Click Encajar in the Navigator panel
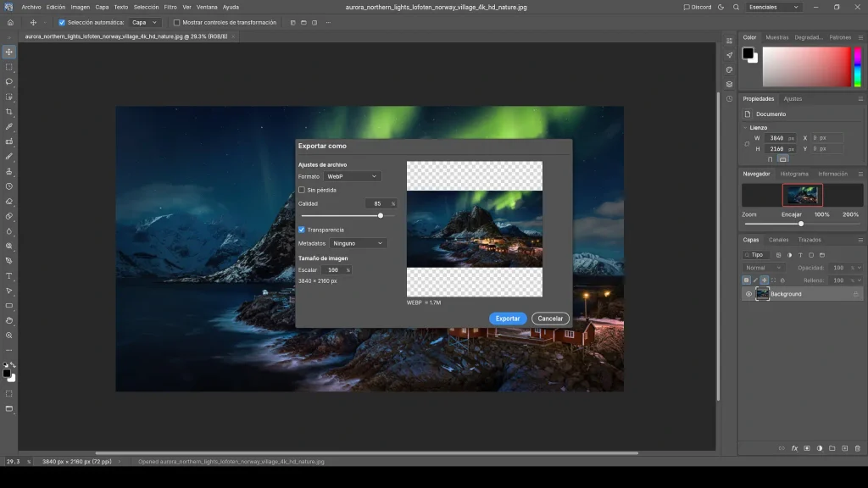Screen dimensions: 868x488 pos(792,214)
